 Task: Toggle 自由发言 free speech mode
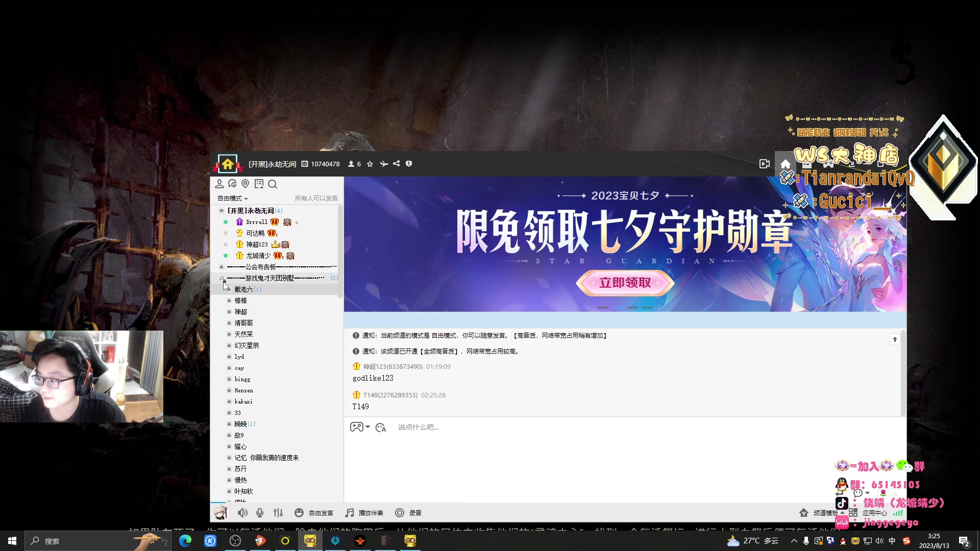click(314, 513)
